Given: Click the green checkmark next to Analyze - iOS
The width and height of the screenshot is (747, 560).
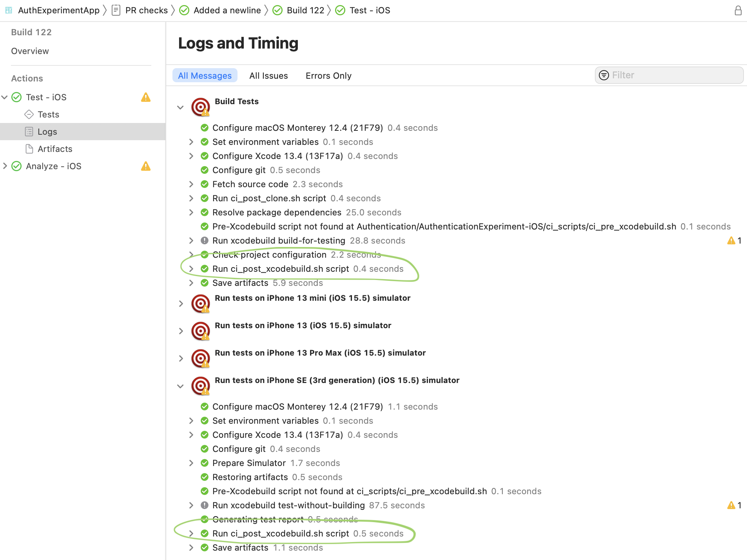Looking at the screenshot, I should (x=16, y=166).
